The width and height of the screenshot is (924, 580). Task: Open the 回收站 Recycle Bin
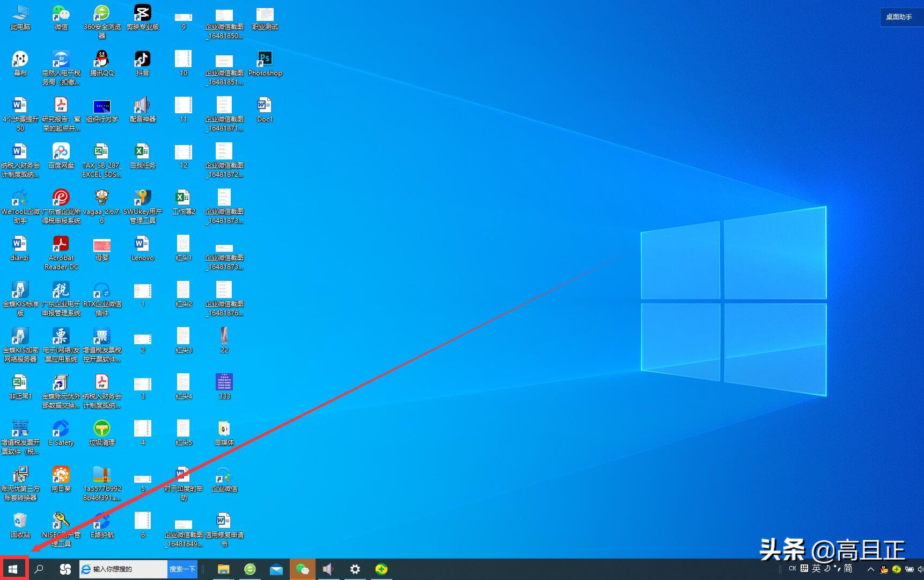coord(20,520)
